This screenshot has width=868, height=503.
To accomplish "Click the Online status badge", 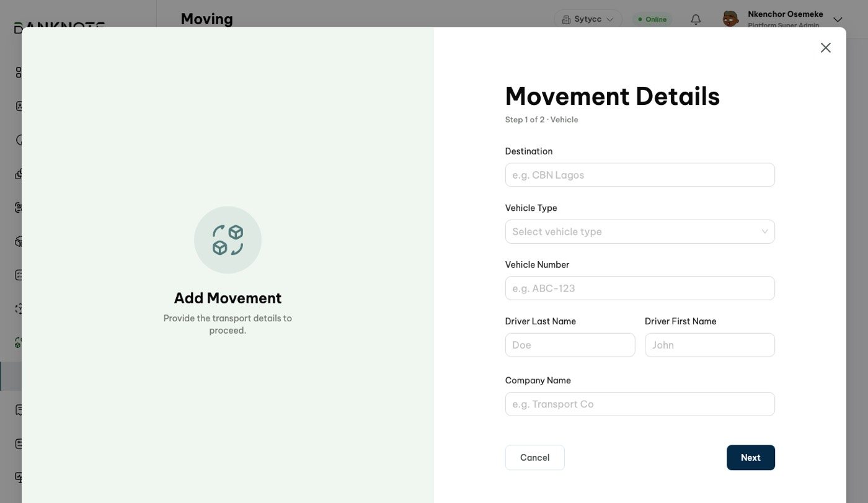I will pos(652,19).
